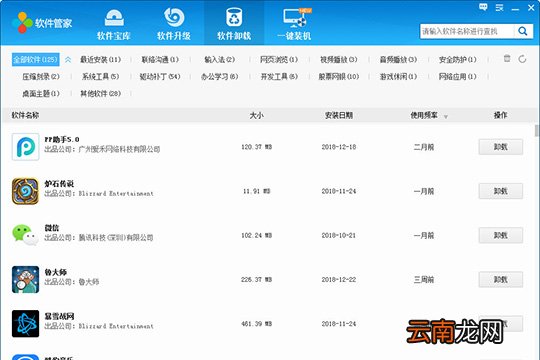The image size is (540, 360).
Task: Show 其他软件(28) category
Action: [101, 93]
